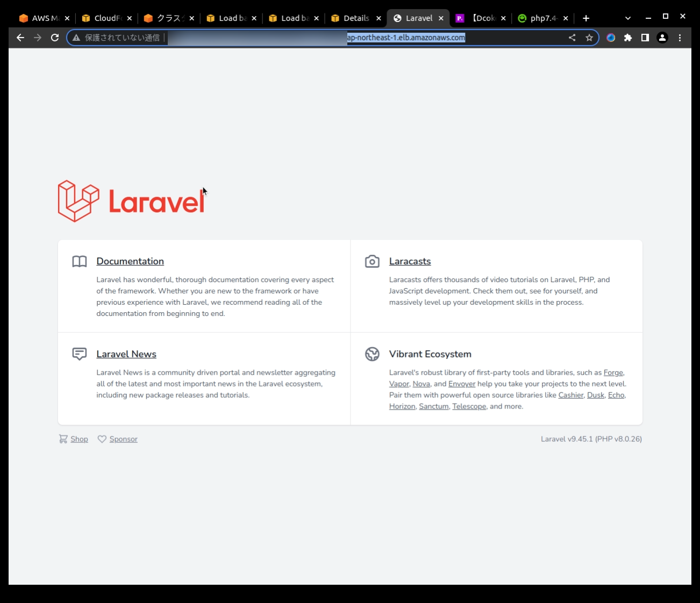
Task: Click the heart icon beside Sponsor
Action: coord(102,439)
